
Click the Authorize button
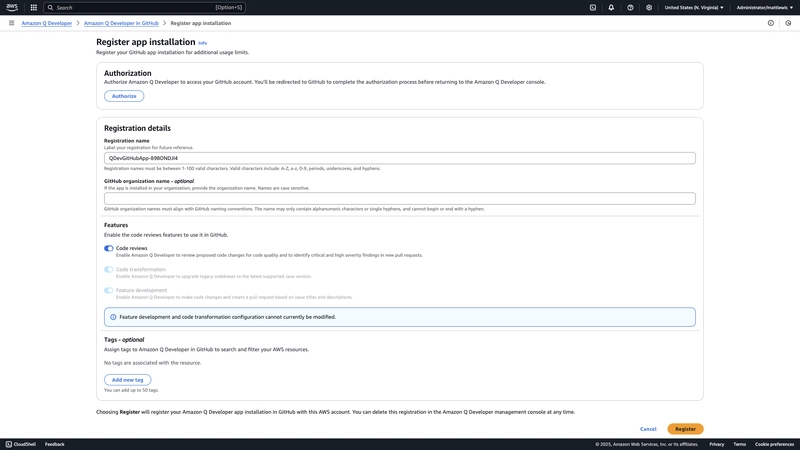[124, 96]
